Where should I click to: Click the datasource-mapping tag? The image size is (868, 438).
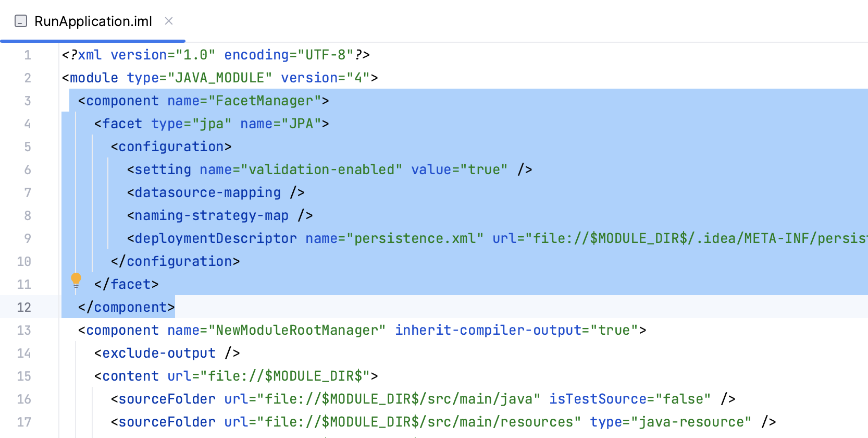(204, 192)
